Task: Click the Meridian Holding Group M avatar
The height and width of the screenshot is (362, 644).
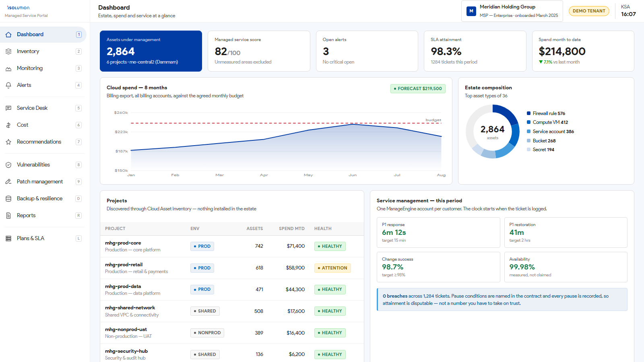Action: click(471, 11)
